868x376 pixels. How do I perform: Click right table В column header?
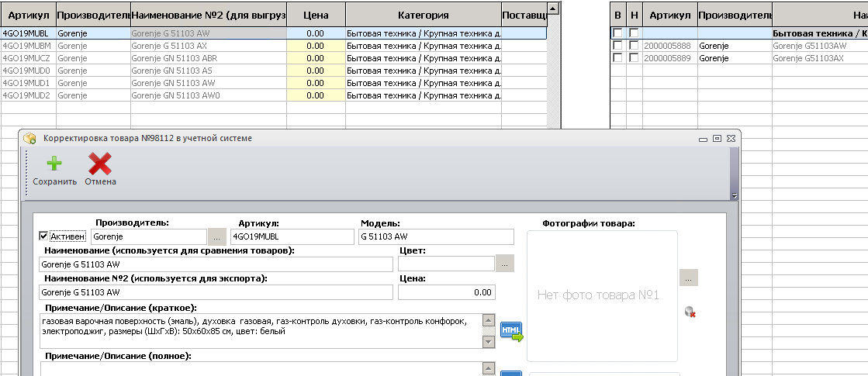tap(618, 15)
